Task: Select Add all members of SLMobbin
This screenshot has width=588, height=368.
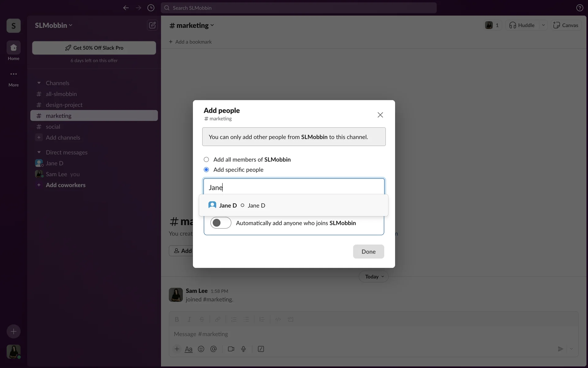Action: pyautogui.click(x=206, y=159)
